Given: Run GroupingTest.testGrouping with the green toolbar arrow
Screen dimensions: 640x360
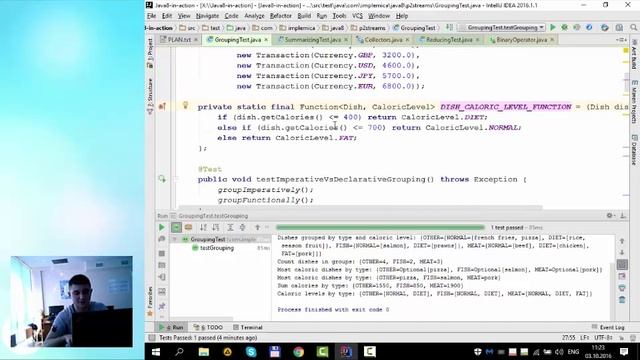Looking at the screenshot, I should (553, 27).
